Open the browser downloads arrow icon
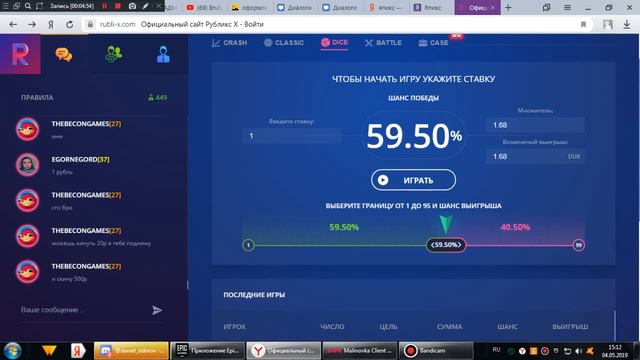This screenshot has width=640, height=360. click(x=627, y=24)
